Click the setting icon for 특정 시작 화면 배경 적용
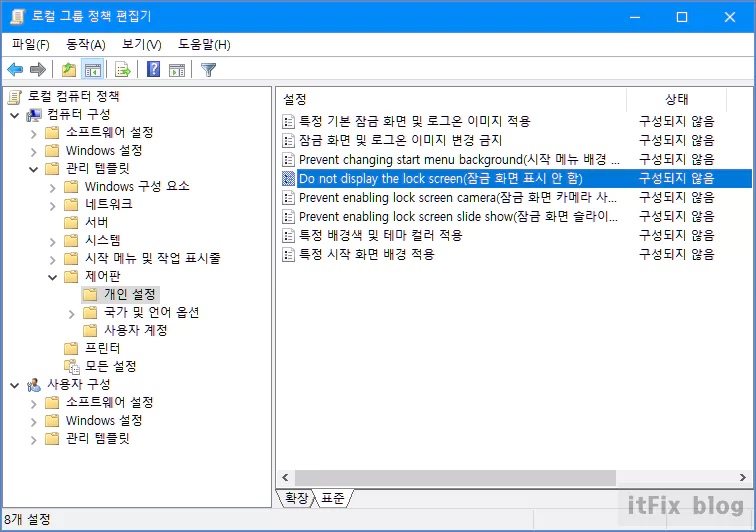Screen dimensions: 756x532 (288, 254)
